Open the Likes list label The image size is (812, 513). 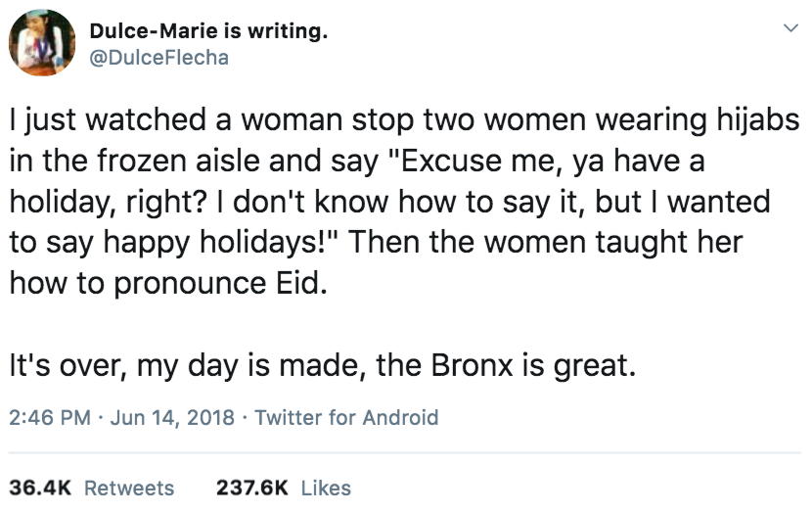pos(326,489)
